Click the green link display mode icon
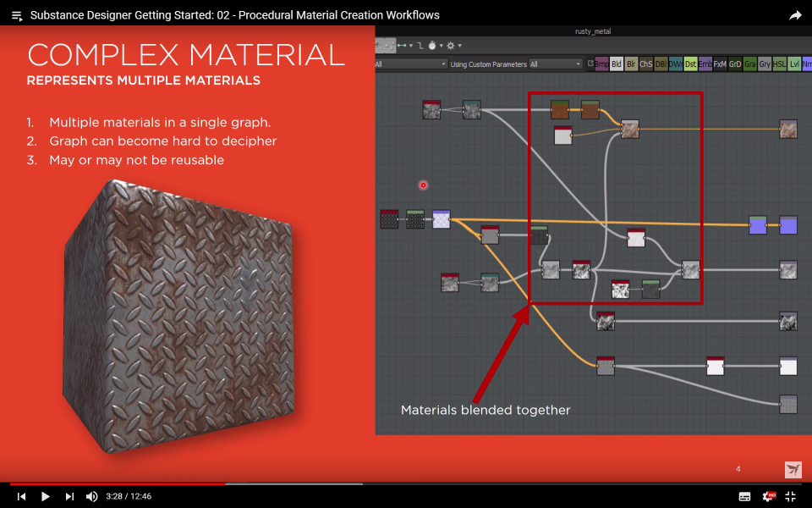812x508 pixels. [x=402, y=46]
